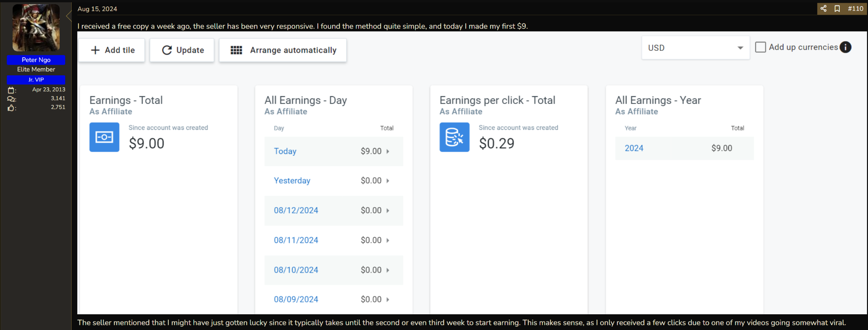Screen dimensions: 868x330
Task: Open the 08/10/2024 earnings link
Action: coord(296,270)
